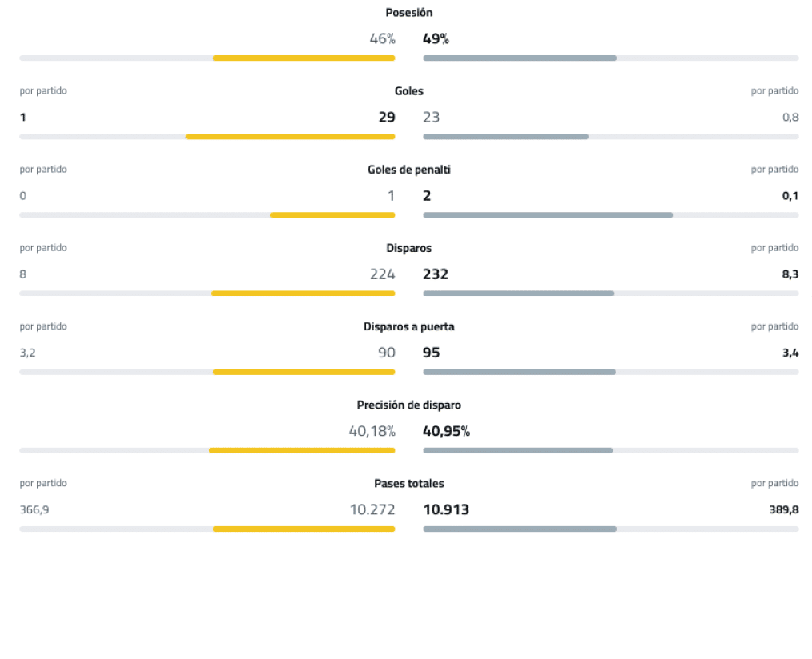Click the gray Disparos a puerta bar
Viewport: 812px width, 659px height.
point(519,372)
